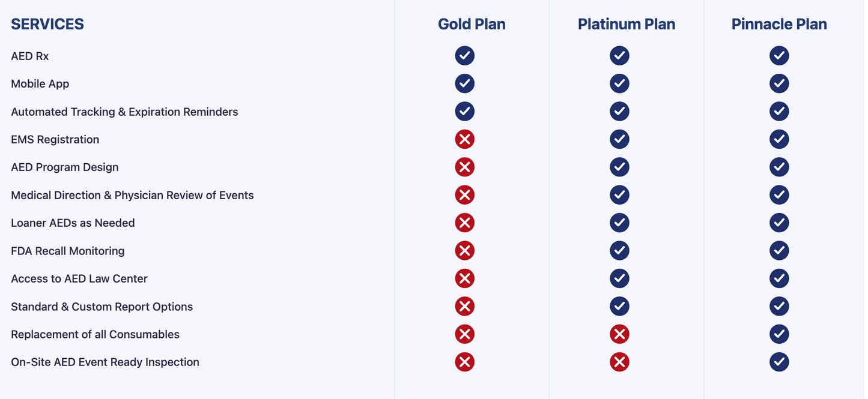
Task: Select the Pinnacle Plan column header
Action: click(779, 24)
